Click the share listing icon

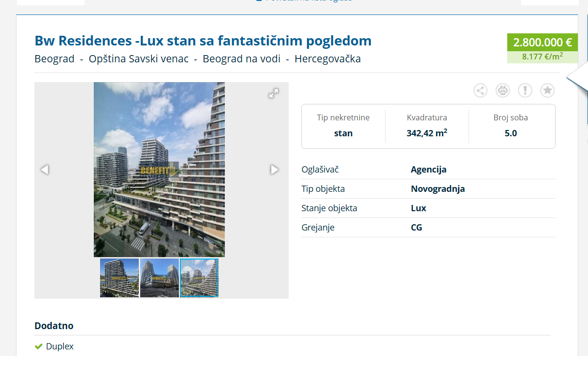click(x=480, y=90)
